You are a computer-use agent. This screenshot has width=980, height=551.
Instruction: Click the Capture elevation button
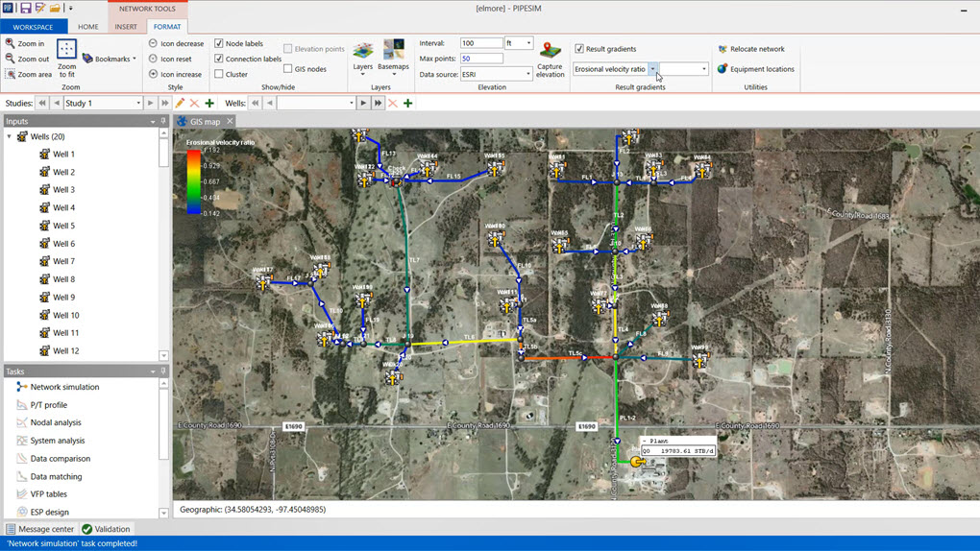550,60
